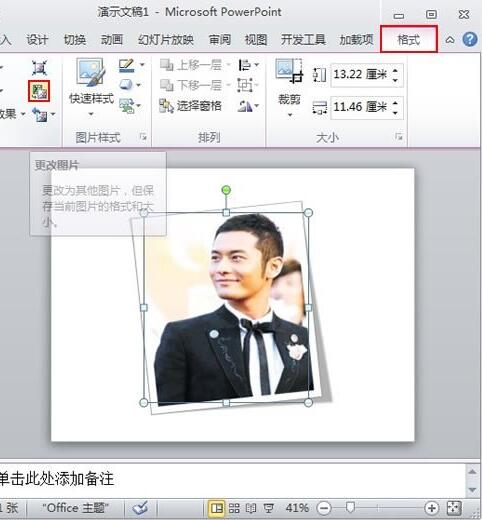482x520 pixels.
Task: Open the Selection Pane (选择窗格)
Action: [190, 106]
